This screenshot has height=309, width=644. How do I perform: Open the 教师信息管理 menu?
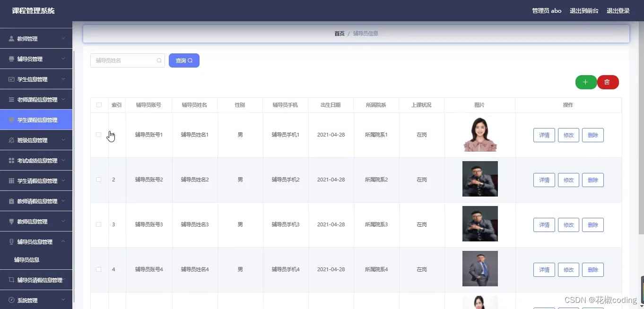tap(36, 222)
